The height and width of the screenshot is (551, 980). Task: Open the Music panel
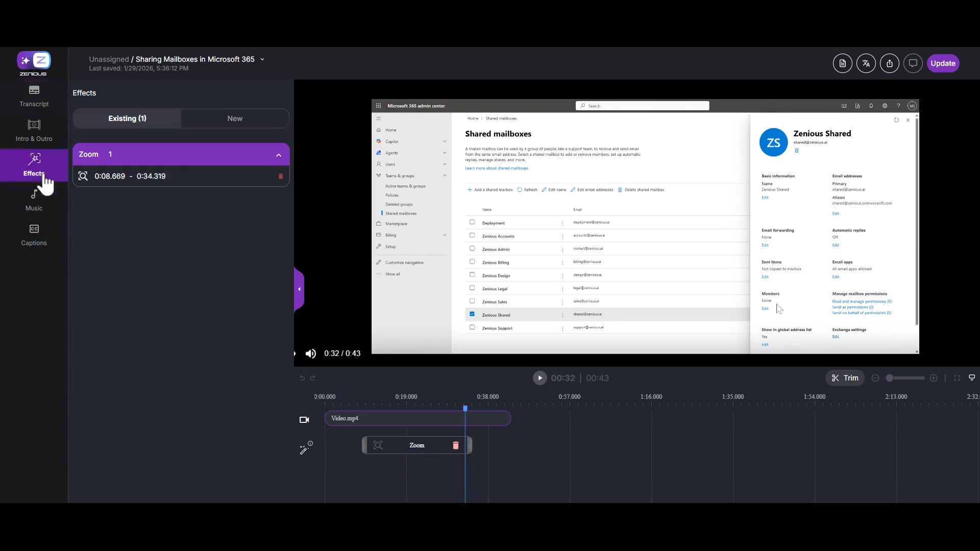tap(34, 200)
